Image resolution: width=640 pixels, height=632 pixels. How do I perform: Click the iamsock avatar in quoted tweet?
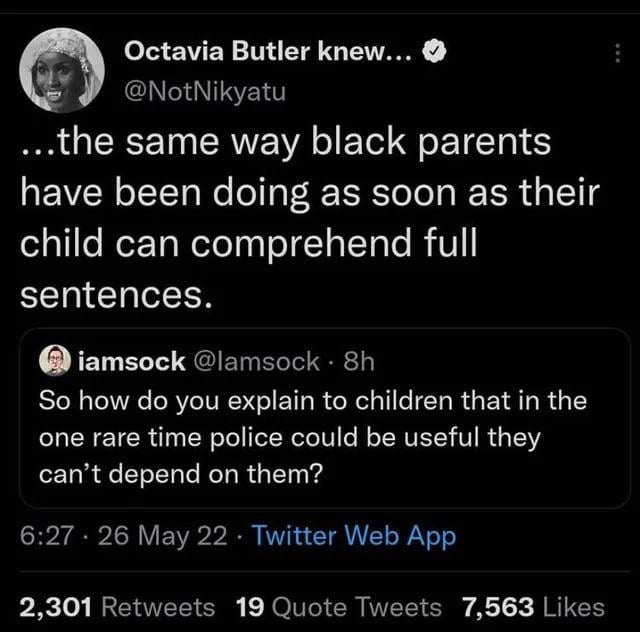(x=54, y=360)
